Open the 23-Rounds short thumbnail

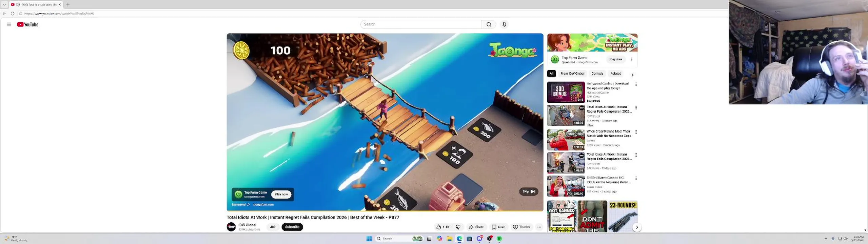(623, 217)
